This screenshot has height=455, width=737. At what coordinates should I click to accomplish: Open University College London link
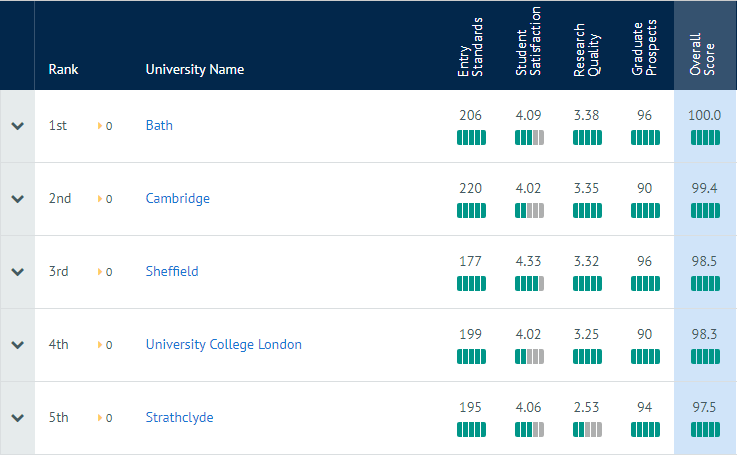224,344
